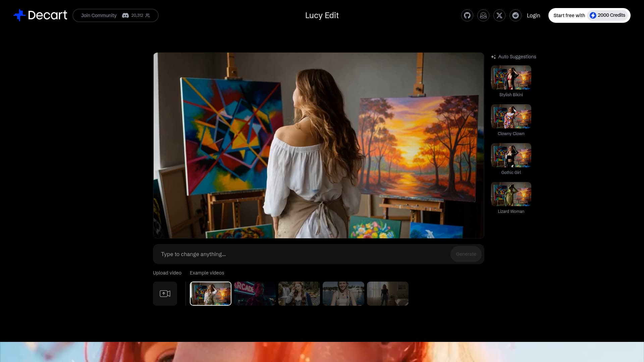
Task: Click the Discord icon in Join Community
Action: [125, 15]
